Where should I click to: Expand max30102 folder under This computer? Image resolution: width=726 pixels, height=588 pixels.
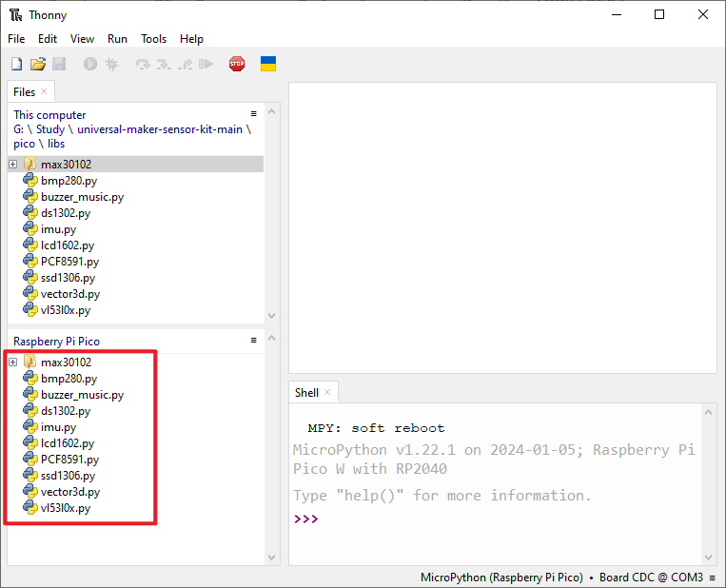13,165
